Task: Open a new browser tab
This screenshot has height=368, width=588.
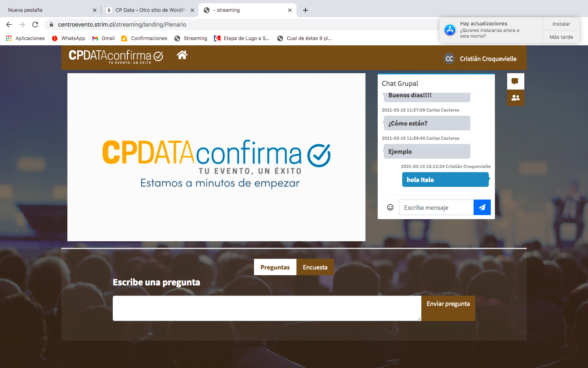Action: click(305, 10)
